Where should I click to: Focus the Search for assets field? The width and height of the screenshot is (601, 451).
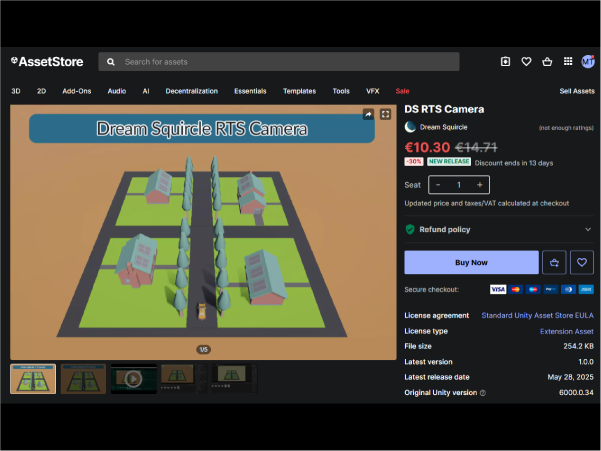coord(279,62)
